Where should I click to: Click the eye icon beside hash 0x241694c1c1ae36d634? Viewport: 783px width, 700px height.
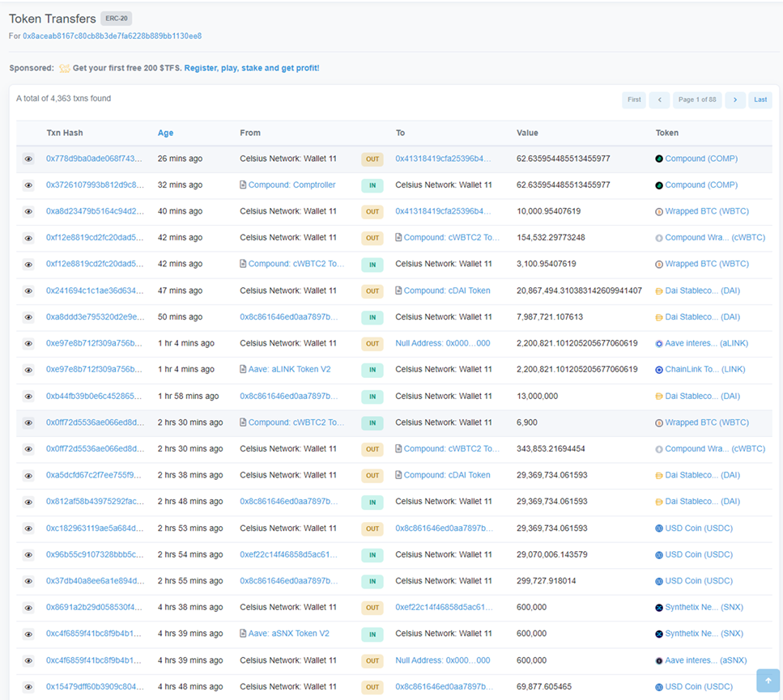(x=28, y=291)
